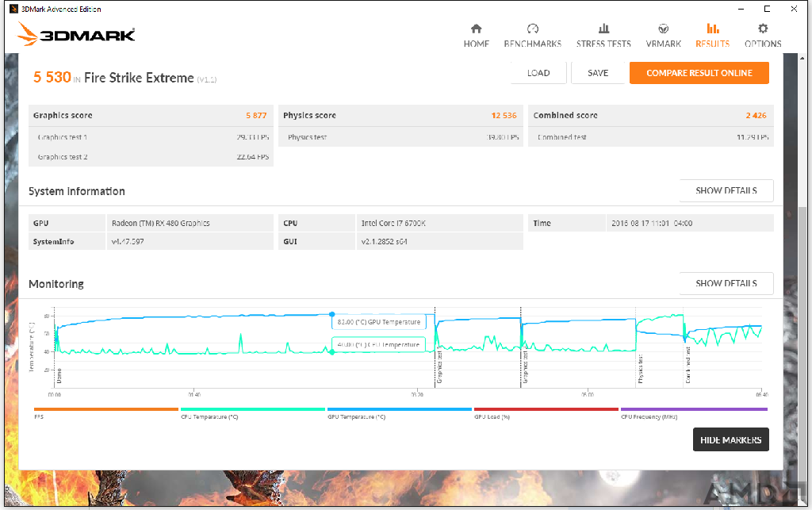Open the Stress Tests section

[603, 35]
